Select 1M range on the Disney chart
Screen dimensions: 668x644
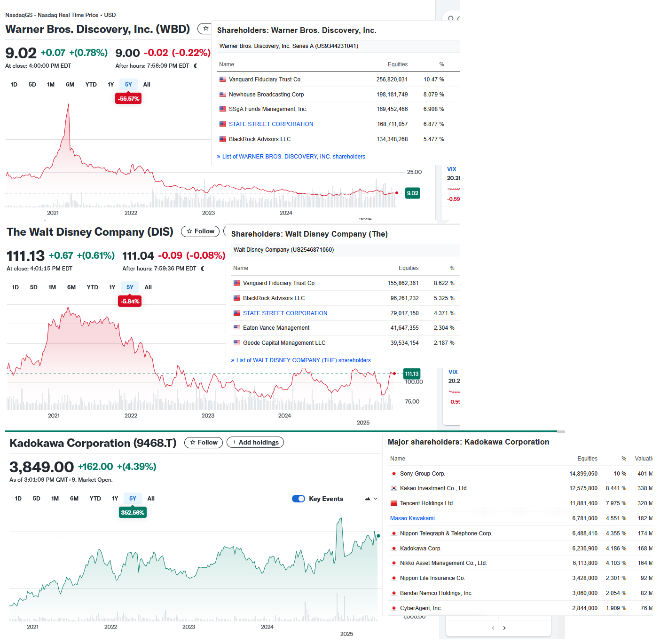point(52,287)
